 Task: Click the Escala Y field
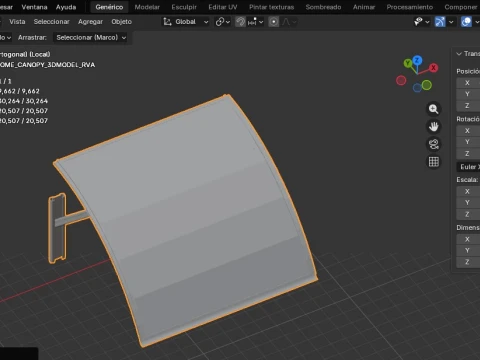468,203
